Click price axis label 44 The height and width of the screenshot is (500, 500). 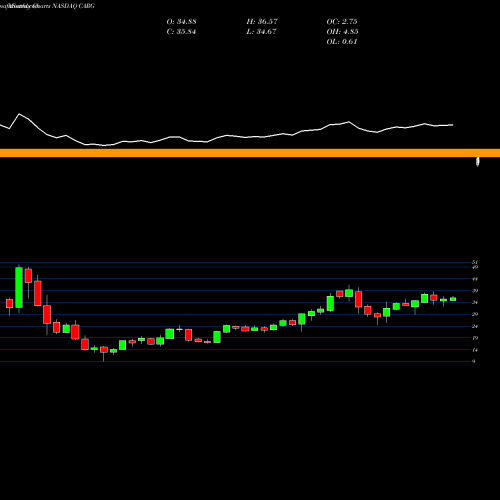(x=475, y=279)
